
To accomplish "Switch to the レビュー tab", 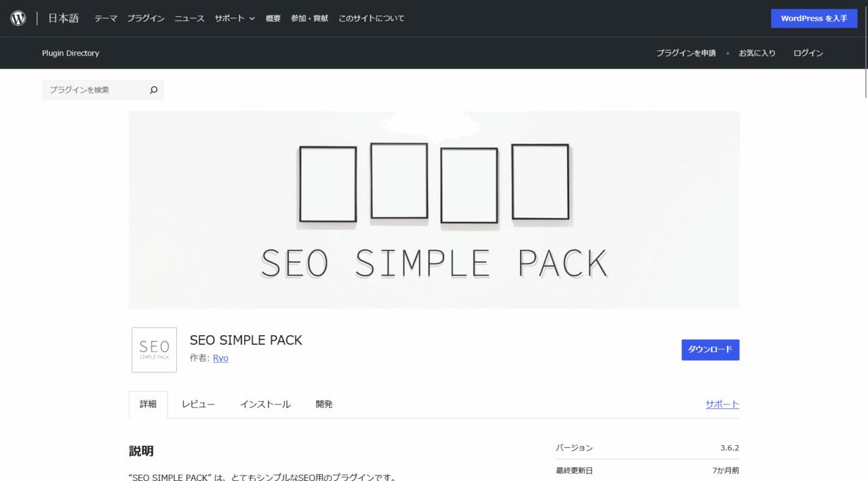I will 198,404.
